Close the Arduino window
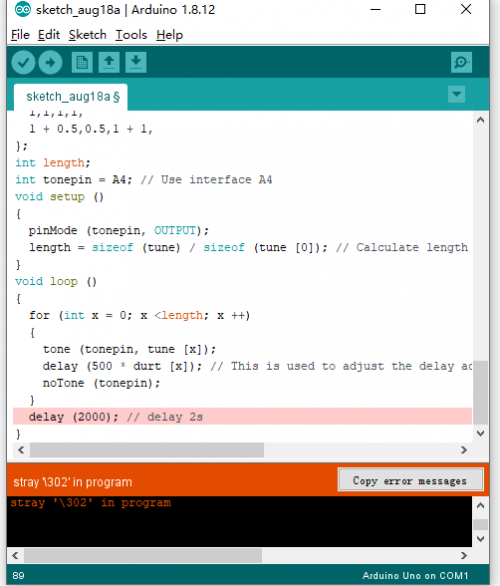Image resolution: width=500 pixels, height=586 pixels. tap(466, 9)
